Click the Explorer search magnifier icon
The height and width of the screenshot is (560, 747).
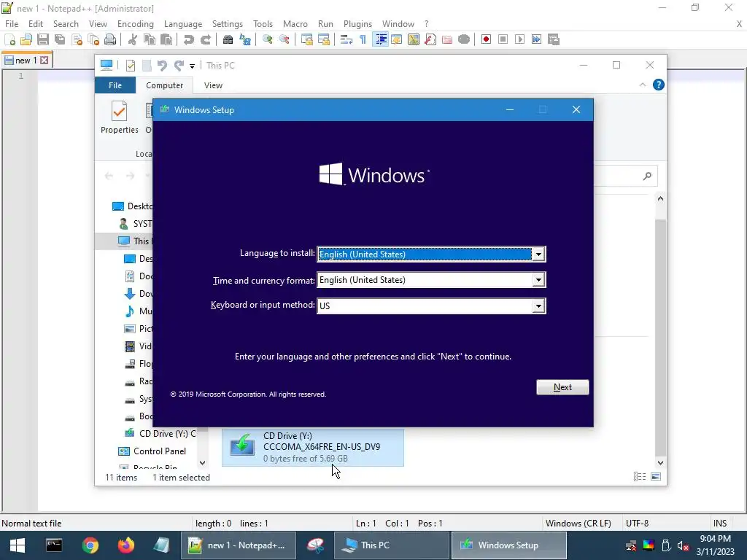[x=647, y=176]
